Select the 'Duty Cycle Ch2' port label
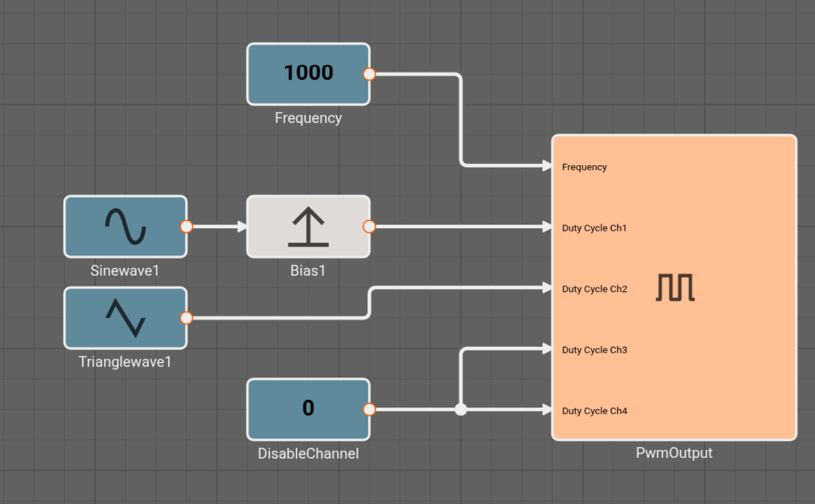This screenshot has width=815, height=504. pos(594,289)
